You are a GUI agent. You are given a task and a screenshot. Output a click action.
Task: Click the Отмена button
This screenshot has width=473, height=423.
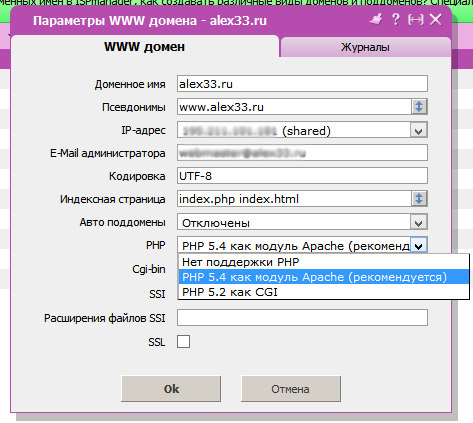click(x=291, y=389)
